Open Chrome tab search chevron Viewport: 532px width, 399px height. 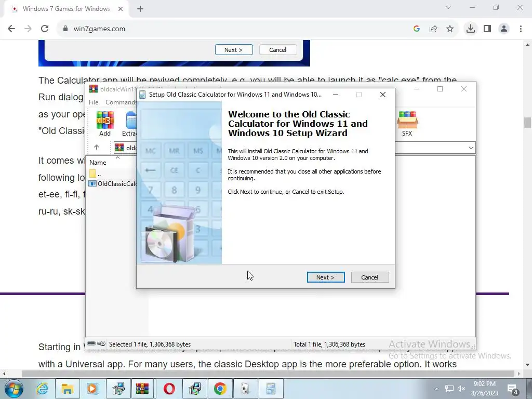click(448, 7)
